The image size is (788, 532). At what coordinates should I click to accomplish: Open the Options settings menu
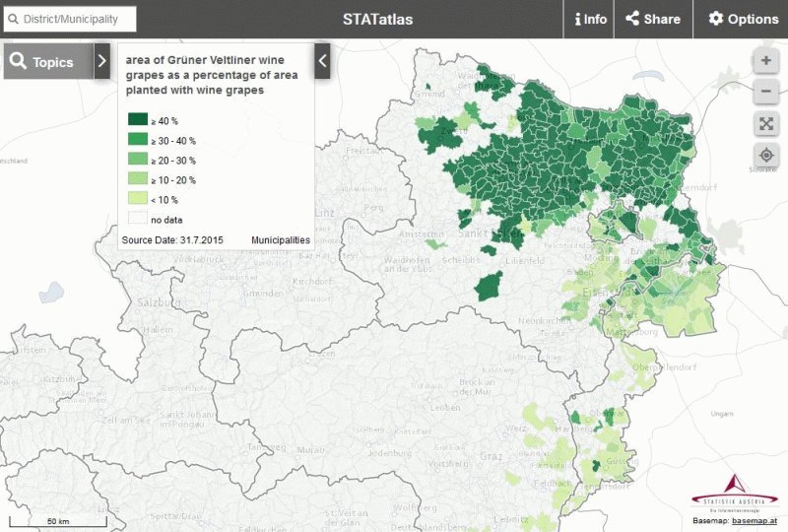click(743, 19)
